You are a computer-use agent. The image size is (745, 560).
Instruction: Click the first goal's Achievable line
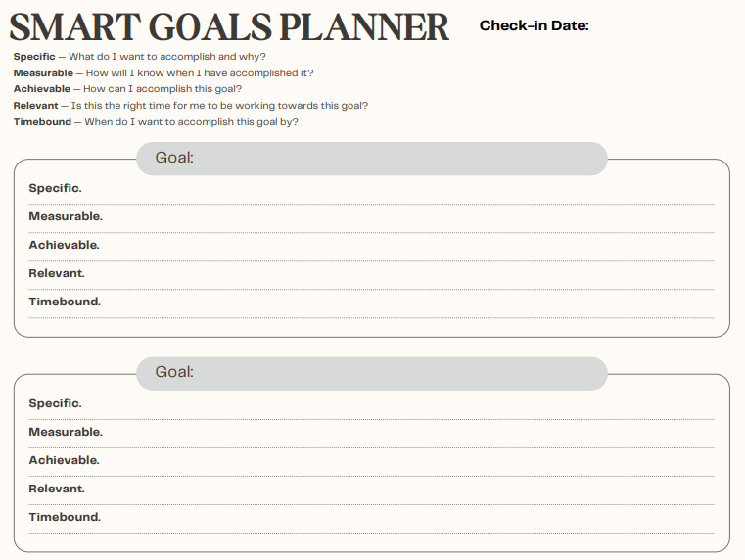tap(372, 248)
